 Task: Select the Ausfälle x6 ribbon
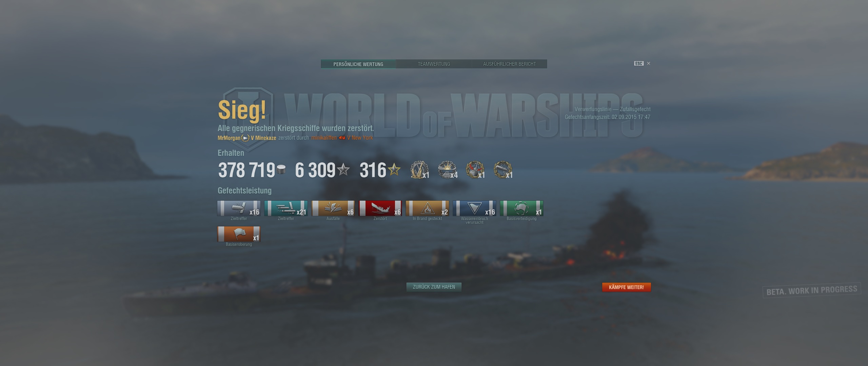point(333,208)
